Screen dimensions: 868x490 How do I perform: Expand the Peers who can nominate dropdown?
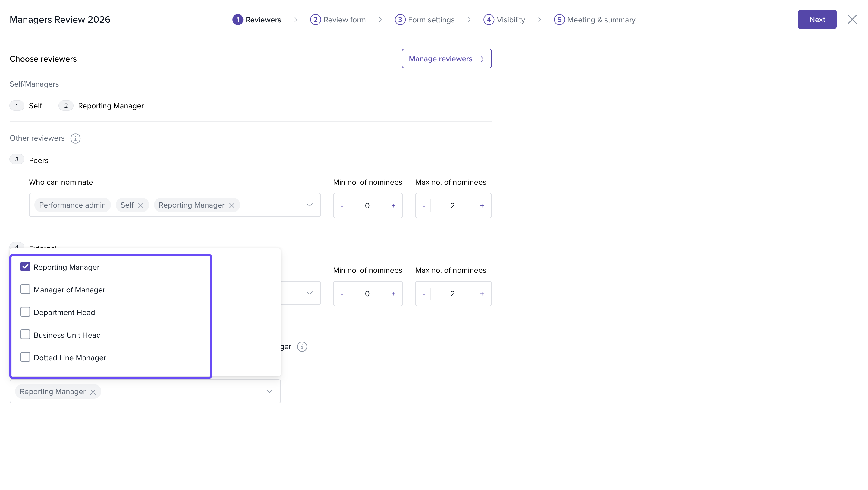pos(309,205)
